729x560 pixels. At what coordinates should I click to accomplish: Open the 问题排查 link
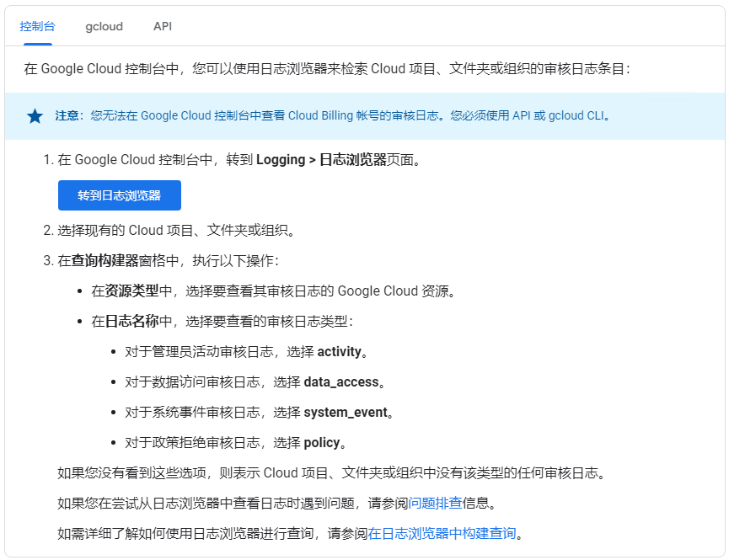435,504
